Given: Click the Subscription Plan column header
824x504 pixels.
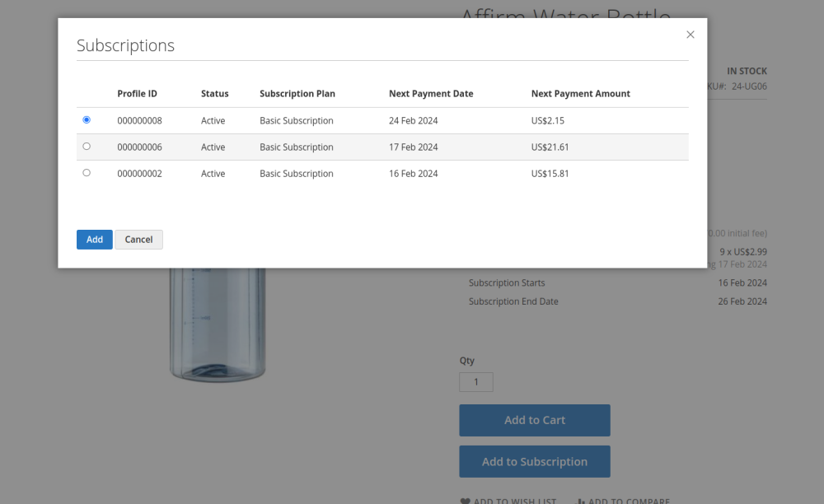Looking at the screenshot, I should click(297, 93).
